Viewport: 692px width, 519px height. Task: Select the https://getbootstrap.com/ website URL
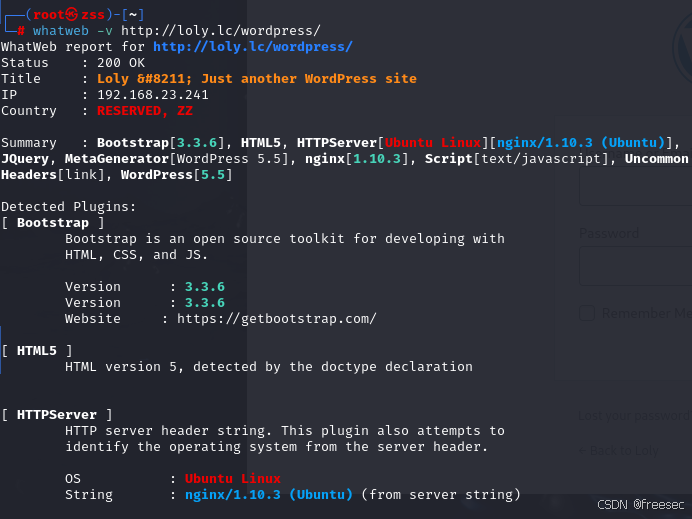[277, 319]
